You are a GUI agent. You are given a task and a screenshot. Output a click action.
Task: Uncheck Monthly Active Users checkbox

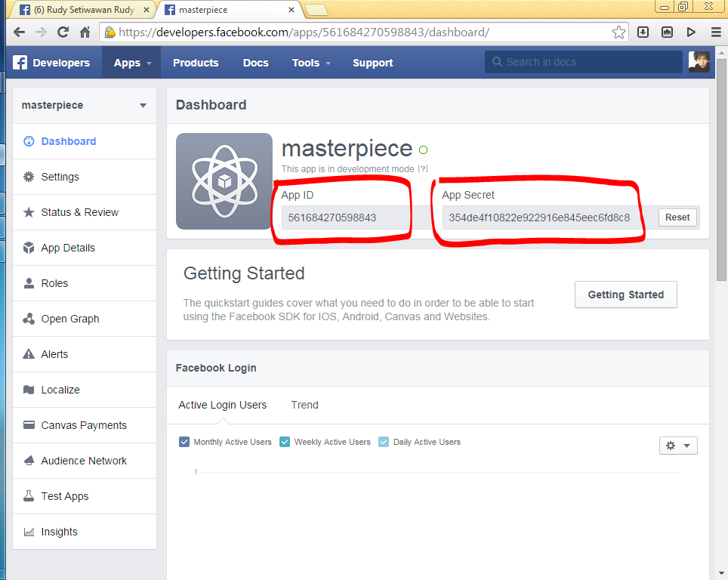pos(184,442)
